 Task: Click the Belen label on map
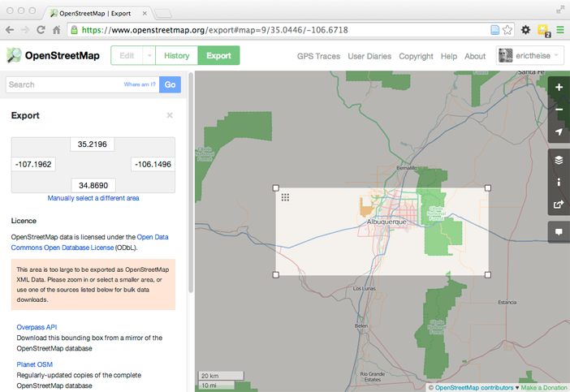(x=361, y=326)
